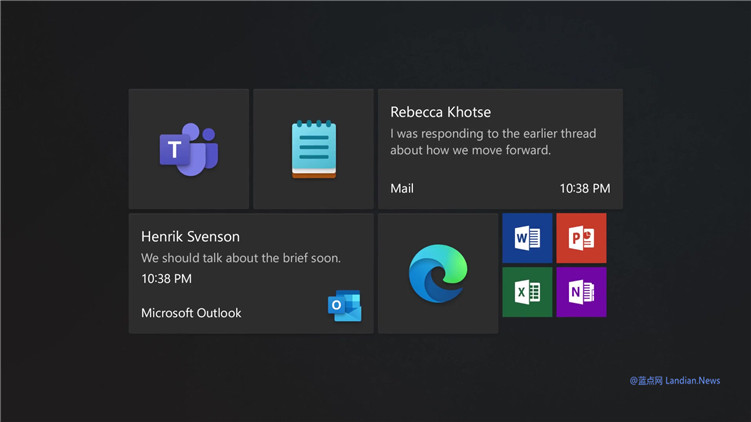Read 'I was responding to the earlier thread' preview
The width and height of the screenshot is (751, 422).
(493, 142)
